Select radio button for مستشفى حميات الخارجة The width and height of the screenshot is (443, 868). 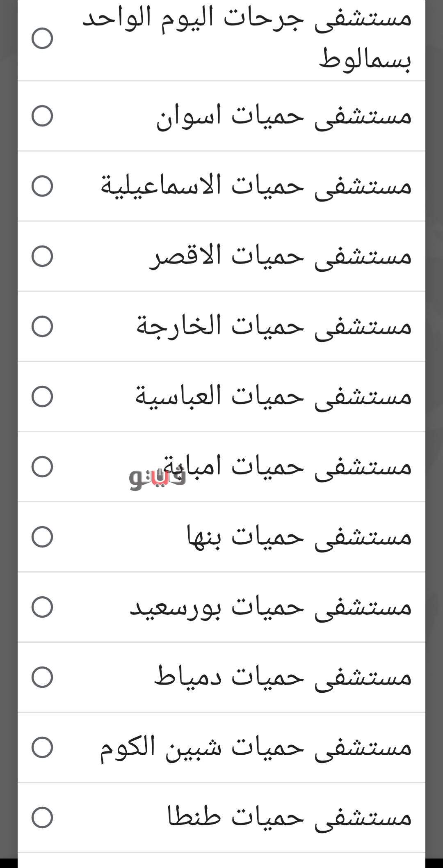(x=42, y=326)
